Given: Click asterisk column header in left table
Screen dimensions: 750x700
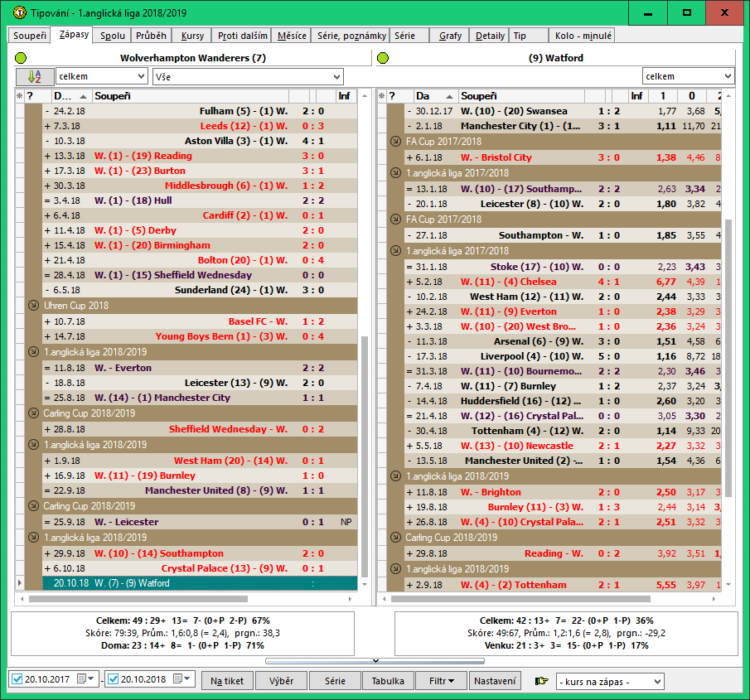Looking at the screenshot, I should [20, 96].
